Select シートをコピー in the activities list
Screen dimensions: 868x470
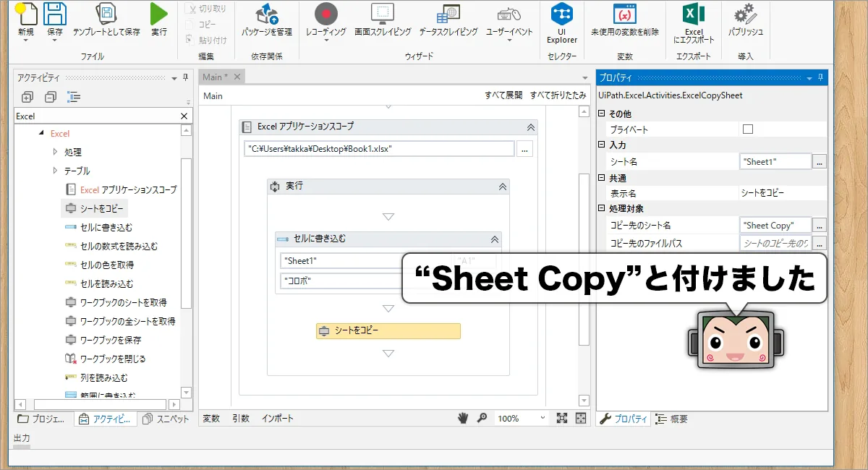[x=94, y=208]
